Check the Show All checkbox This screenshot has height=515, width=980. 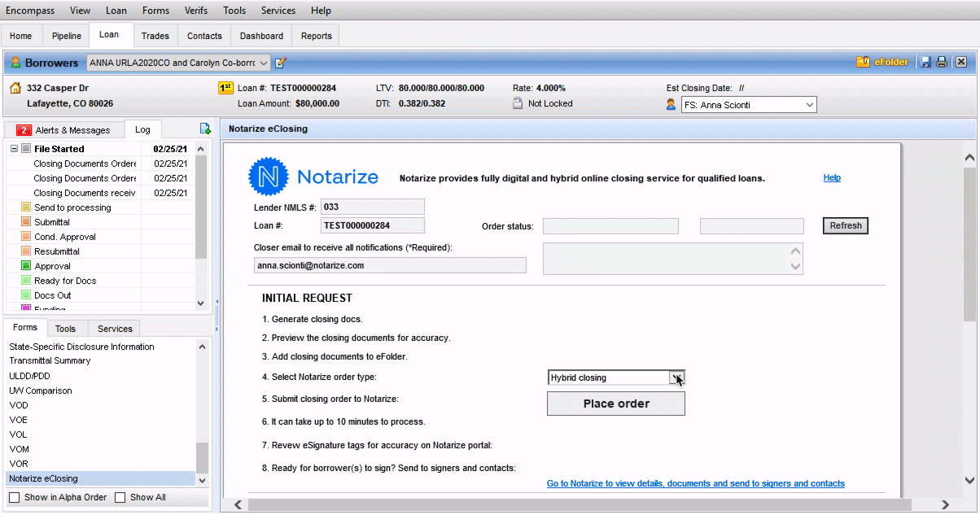coord(120,497)
